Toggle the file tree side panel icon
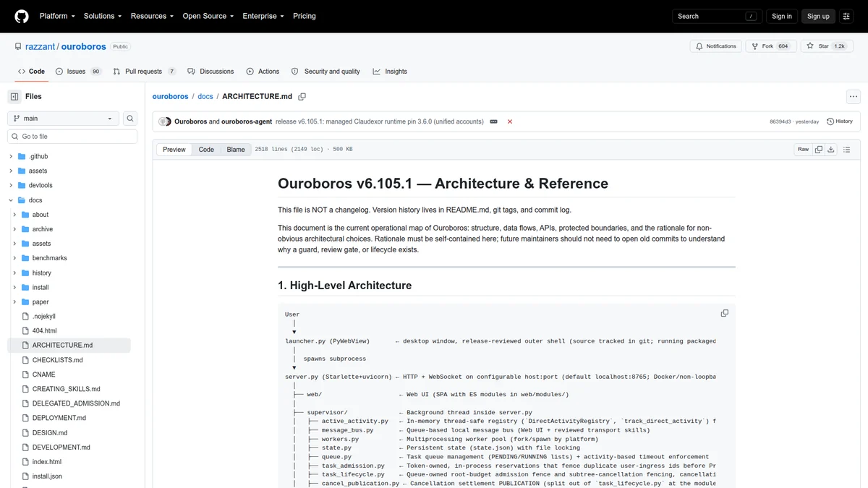 (x=14, y=96)
